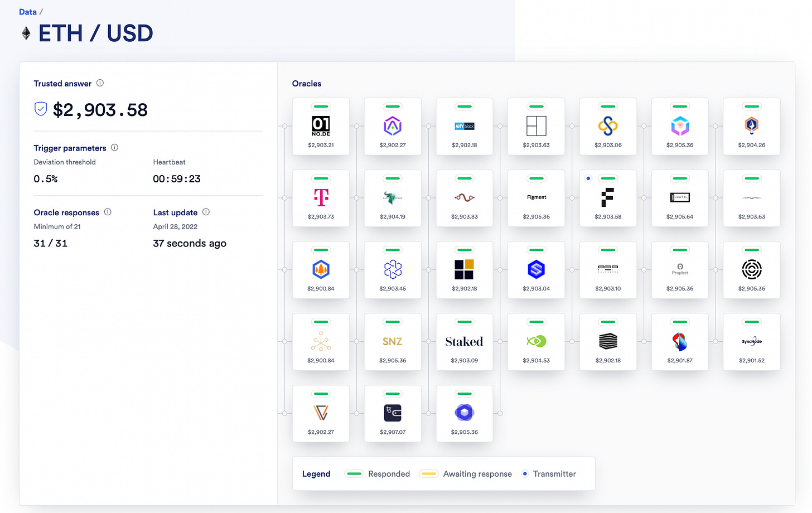Image resolution: width=812 pixels, height=513 pixels.
Task: Select the SNZ oracle logo
Action: coord(393,341)
